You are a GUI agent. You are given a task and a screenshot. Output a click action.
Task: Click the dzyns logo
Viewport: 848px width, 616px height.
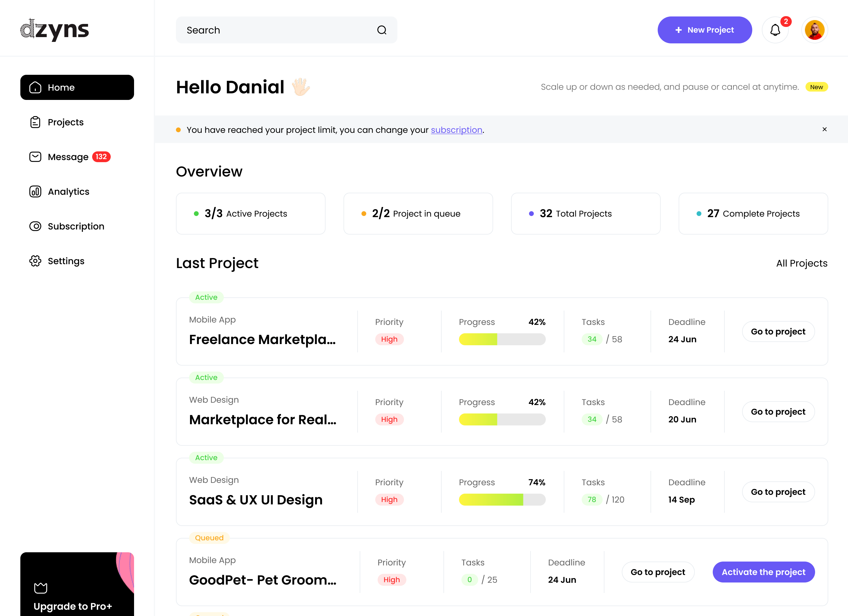click(x=54, y=30)
